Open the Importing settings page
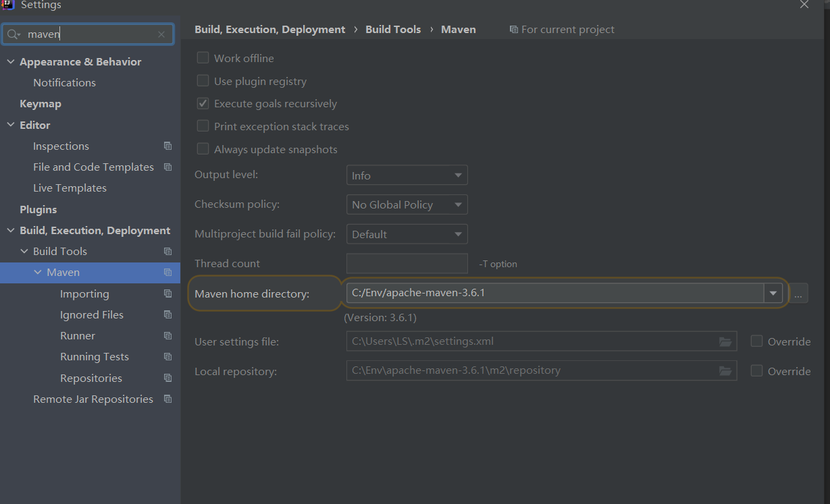The width and height of the screenshot is (830, 504). tap(84, 294)
